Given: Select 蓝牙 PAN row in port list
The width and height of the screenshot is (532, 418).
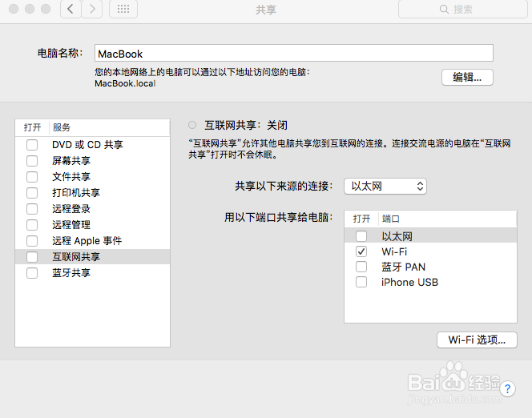Looking at the screenshot, I should pos(430,267).
